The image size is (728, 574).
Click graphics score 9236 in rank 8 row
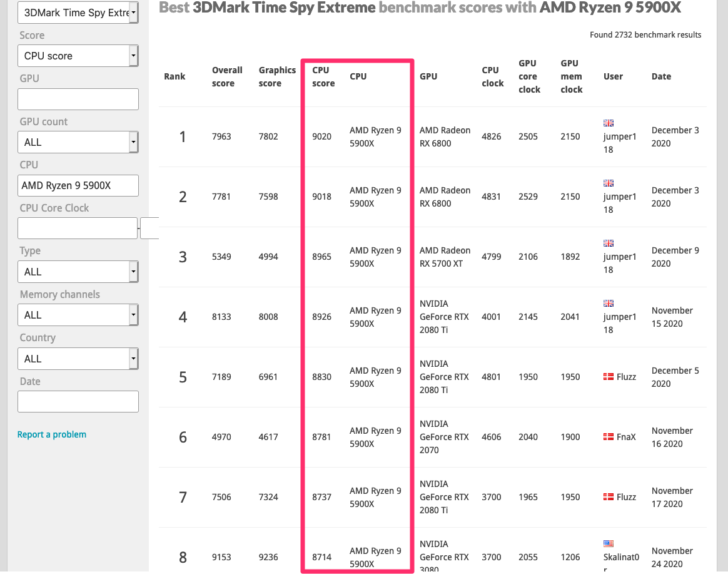pyautogui.click(x=268, y=557)
